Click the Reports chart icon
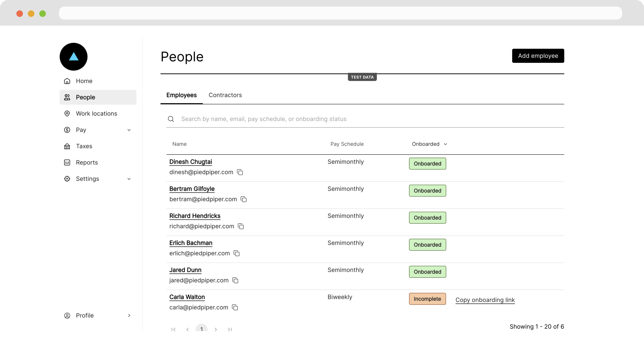Image resolution: width=644 pixels, height=353 pixels. coord(67,162)
